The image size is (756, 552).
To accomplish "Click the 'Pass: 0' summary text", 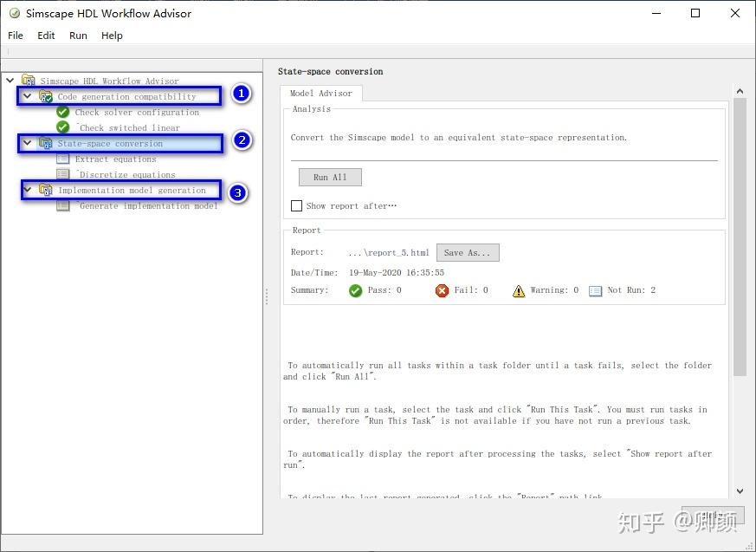I will (384, 290).
